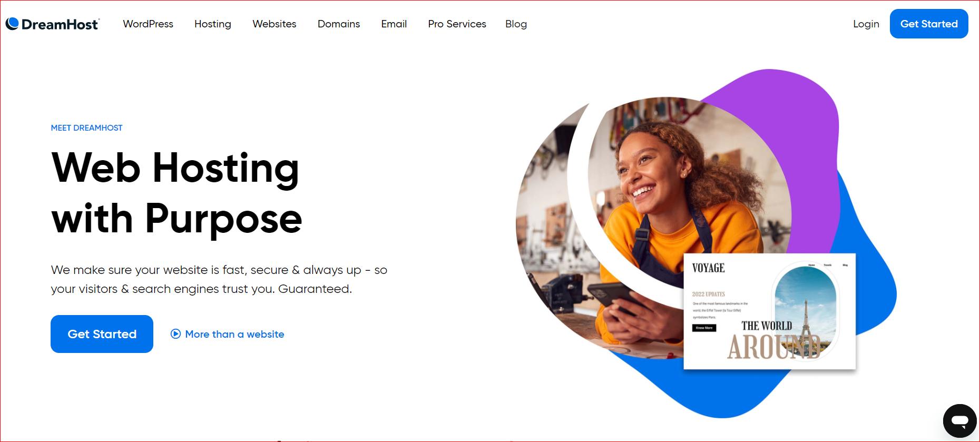Viewport: 980px width, 442px height.
Task: Click the DreamHost logo
Action: tap(52, 24)
